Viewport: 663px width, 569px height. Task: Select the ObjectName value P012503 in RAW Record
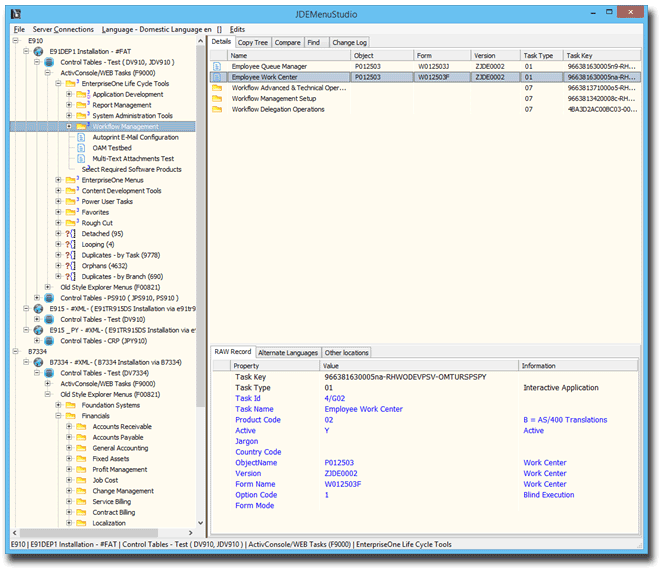pyautogui.click(x=339, y=463)
